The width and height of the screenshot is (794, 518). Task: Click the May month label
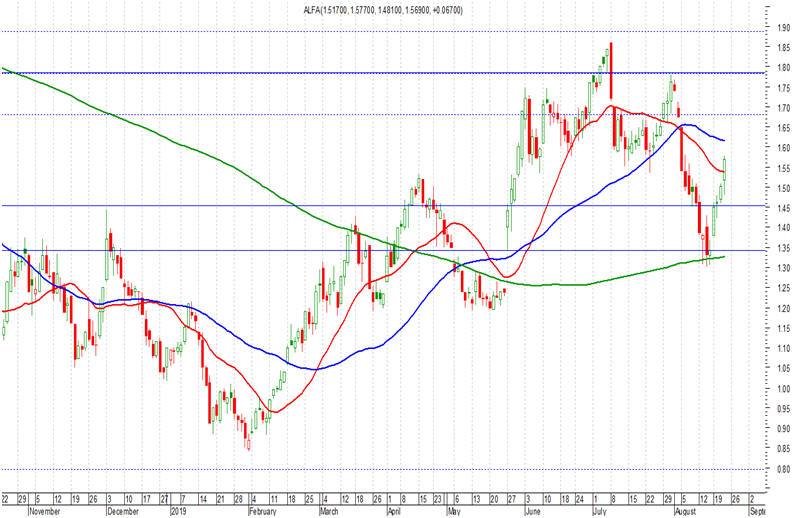[x=454, y=511]
